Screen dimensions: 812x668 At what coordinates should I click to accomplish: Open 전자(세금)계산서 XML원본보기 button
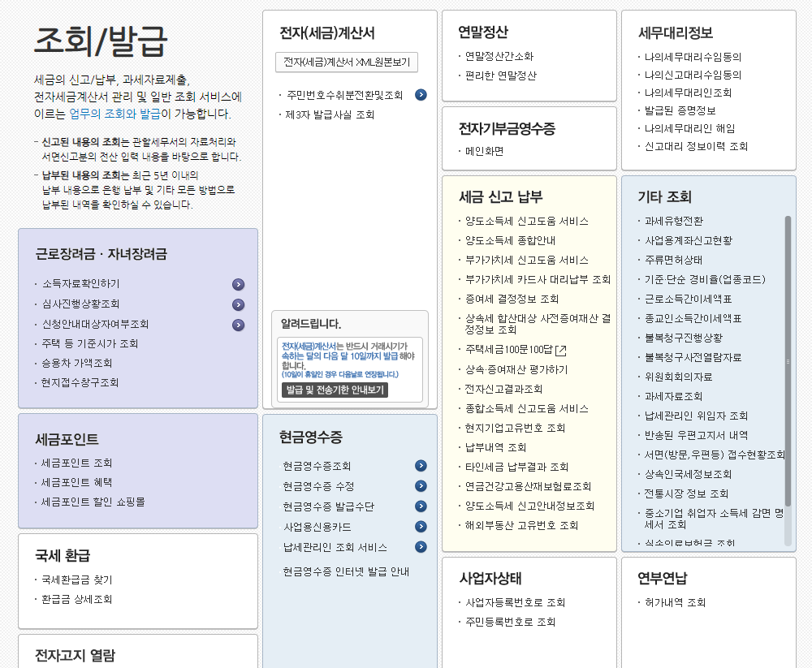[347, 62]
